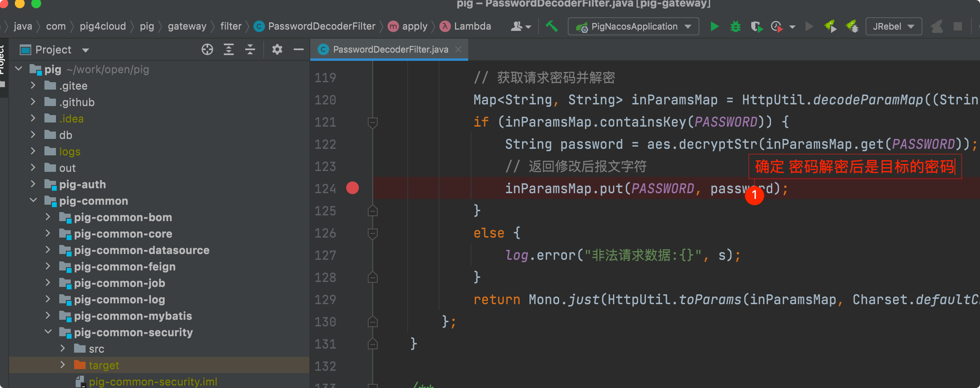The image size is (980, 388).
Task: Click the PasswordDecoderFilter class breadcrumb
Action: point(315,26)
